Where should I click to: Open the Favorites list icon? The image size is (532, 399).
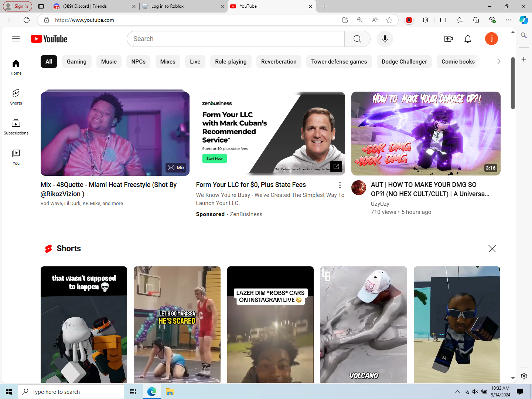point(460,20)
